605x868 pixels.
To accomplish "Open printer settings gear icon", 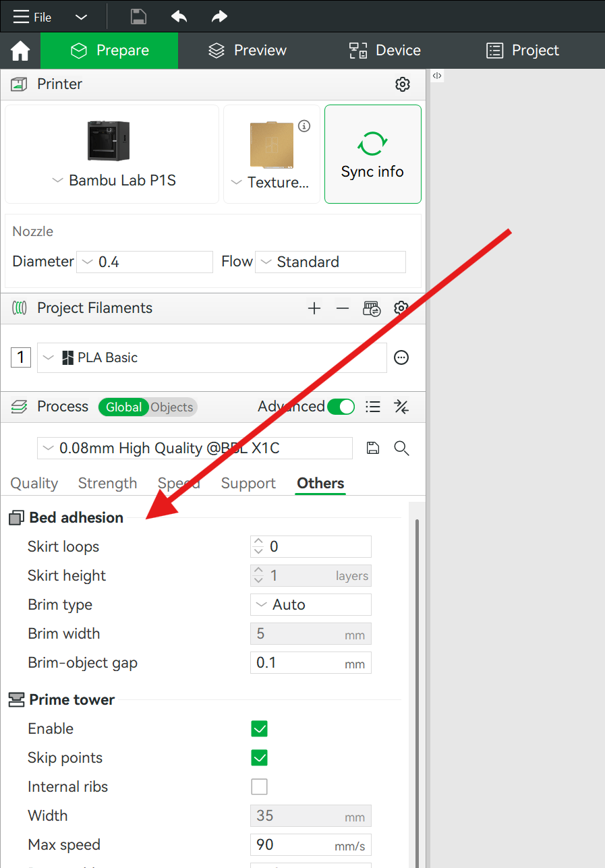I will (403, 84).
